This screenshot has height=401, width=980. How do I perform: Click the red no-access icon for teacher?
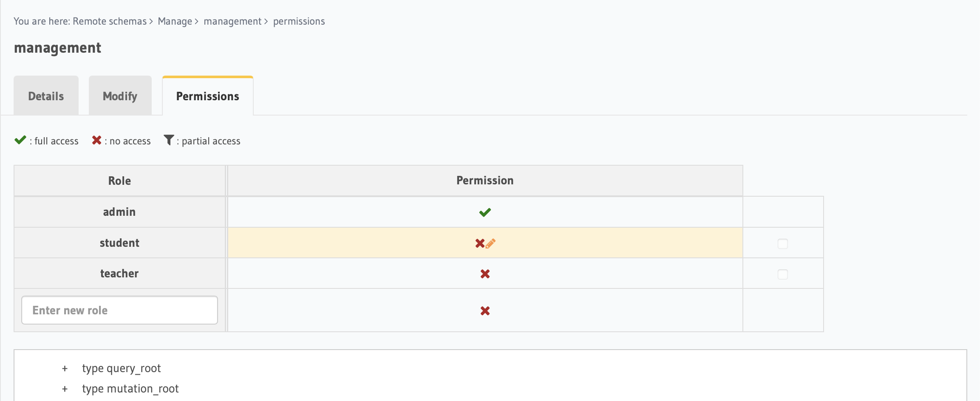(484, 274)
